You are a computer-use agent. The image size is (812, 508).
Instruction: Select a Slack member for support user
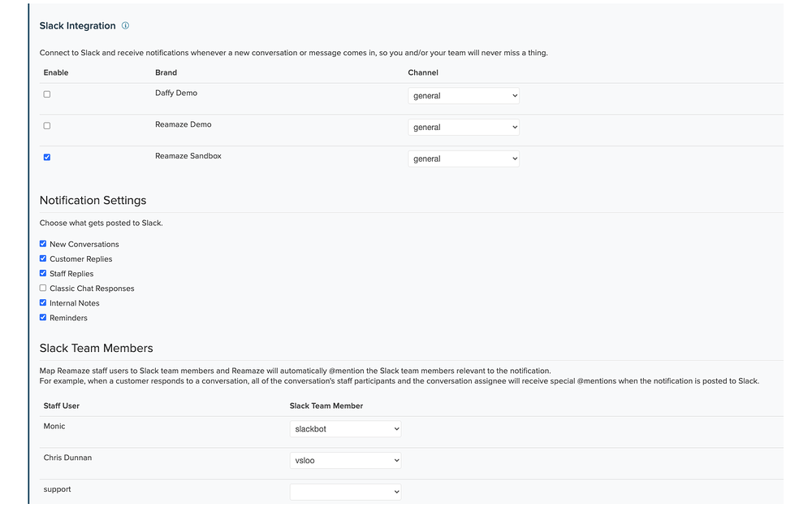click(x=345, y=492)
